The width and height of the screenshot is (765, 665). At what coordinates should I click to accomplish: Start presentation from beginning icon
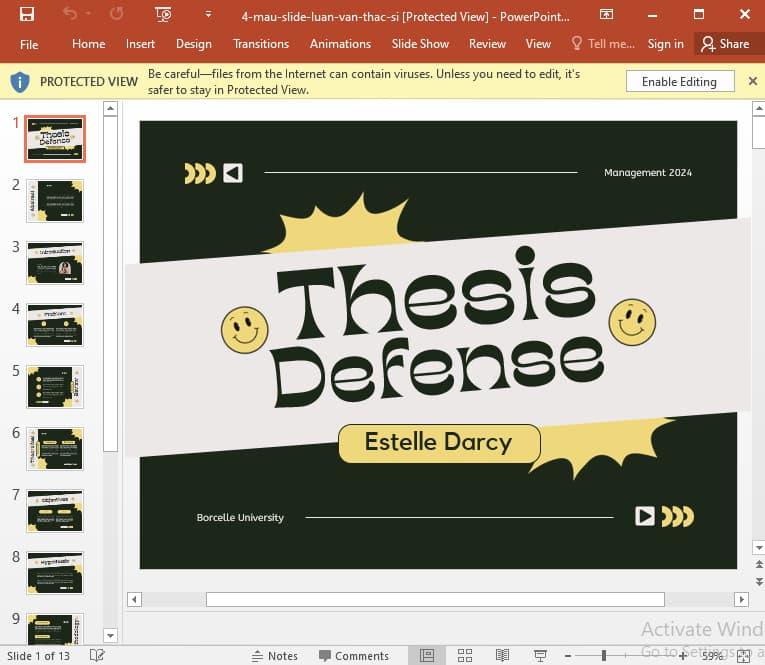point(164,14)
